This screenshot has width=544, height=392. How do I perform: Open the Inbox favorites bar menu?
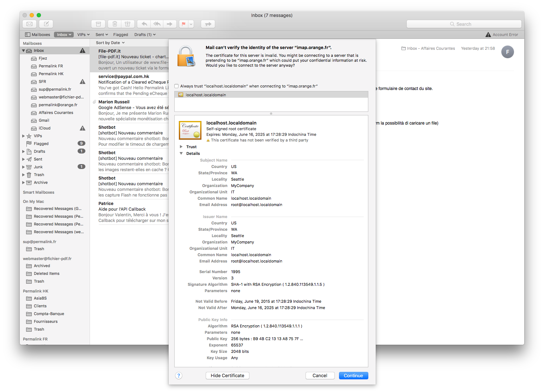pos(64,35)
